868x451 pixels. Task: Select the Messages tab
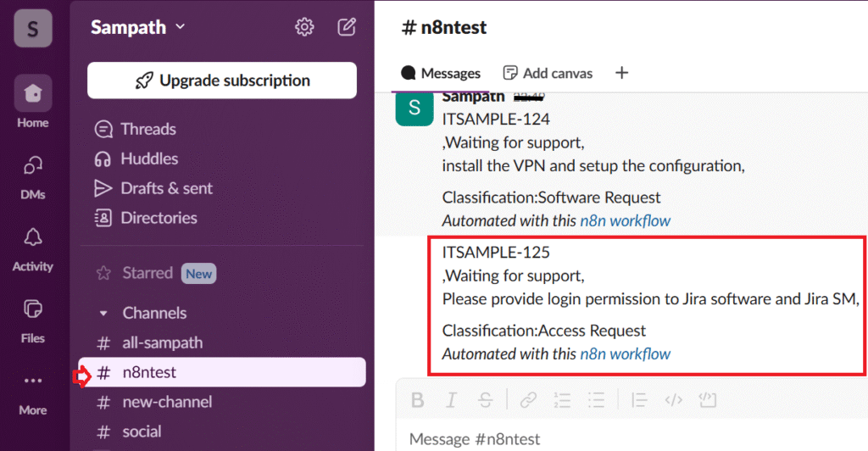click(441, 73)
